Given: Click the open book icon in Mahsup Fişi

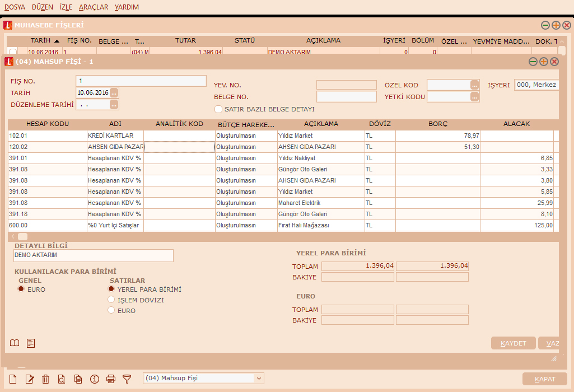Looking at the screenshot, I should coord(14,343).
